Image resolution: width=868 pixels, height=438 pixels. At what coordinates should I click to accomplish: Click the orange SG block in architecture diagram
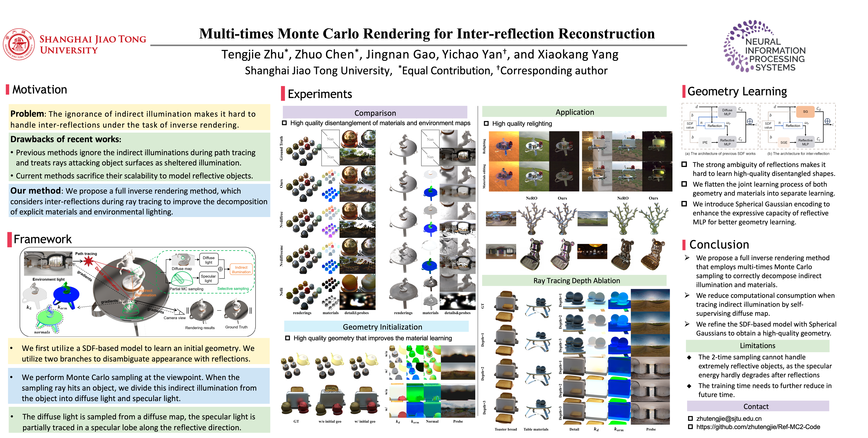coord(805,112)
